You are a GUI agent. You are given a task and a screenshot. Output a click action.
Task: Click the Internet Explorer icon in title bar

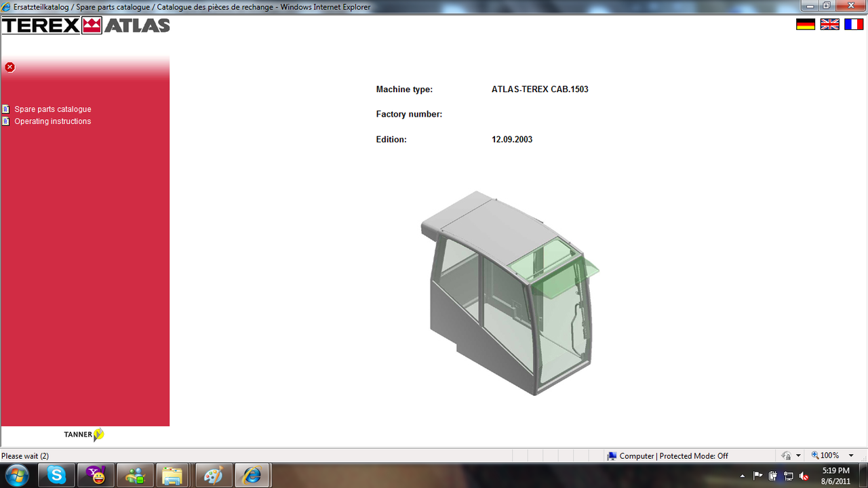pos(6,6)
